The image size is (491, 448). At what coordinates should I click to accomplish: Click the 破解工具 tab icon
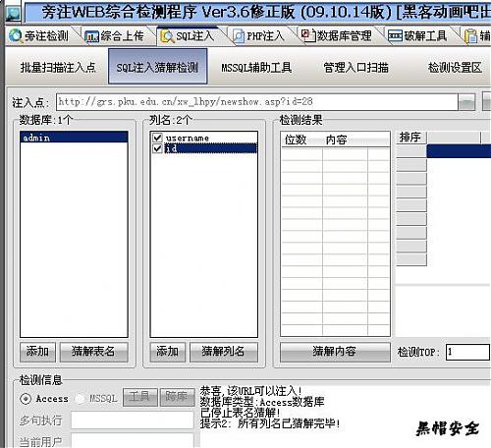(x=395, y=36)
